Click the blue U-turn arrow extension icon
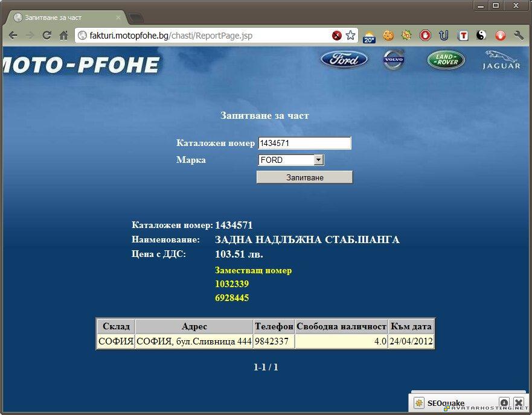Viewport: 532px width, 415px height. pos(444,36)
